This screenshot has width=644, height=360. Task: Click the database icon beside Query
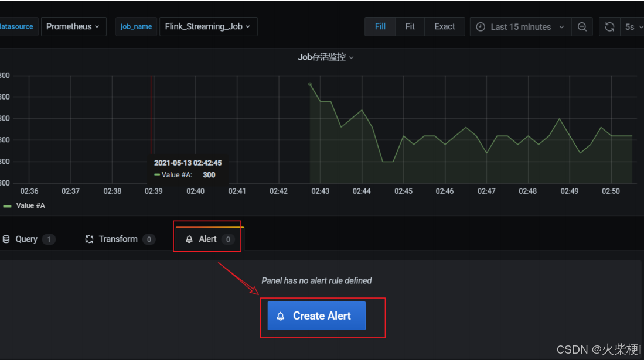point(6,239)
